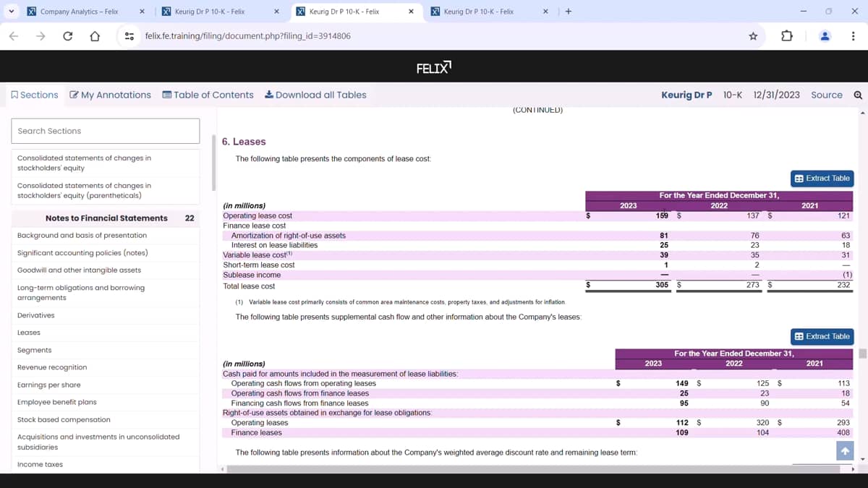The height and width of the screenshot is (488, 868).
Task: Focus the Search Sections field
Action: (x=105, y=131)
